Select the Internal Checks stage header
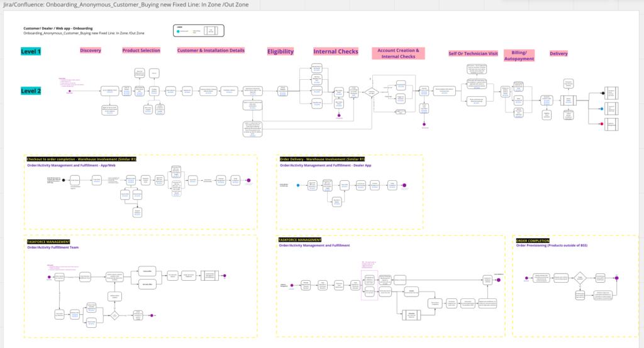644x348 pixels. click(336, 52)
